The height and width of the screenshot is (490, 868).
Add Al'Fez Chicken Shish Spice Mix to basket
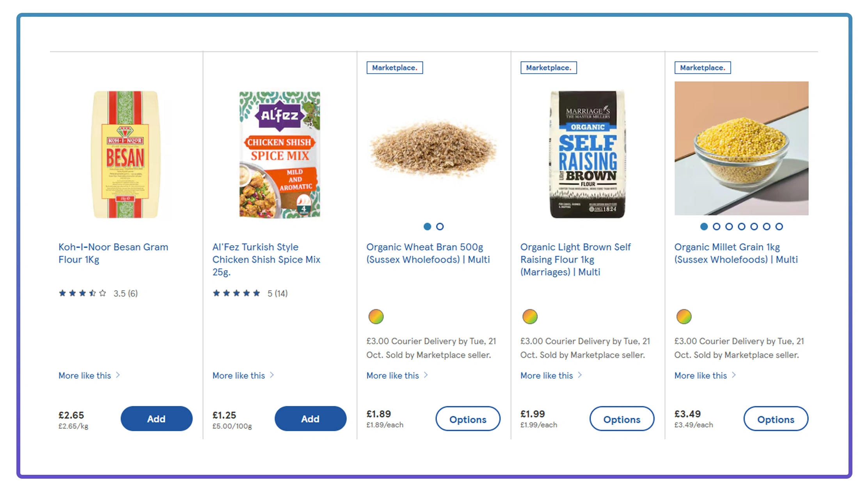point(310,419)
